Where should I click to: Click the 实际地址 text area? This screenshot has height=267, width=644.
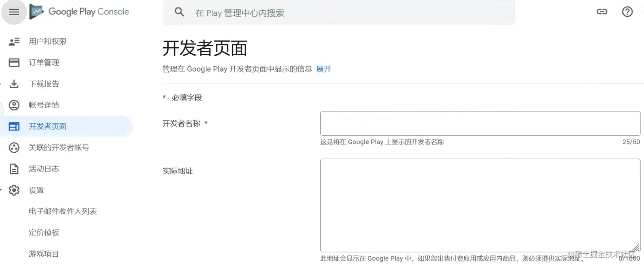tap(480, 205)
